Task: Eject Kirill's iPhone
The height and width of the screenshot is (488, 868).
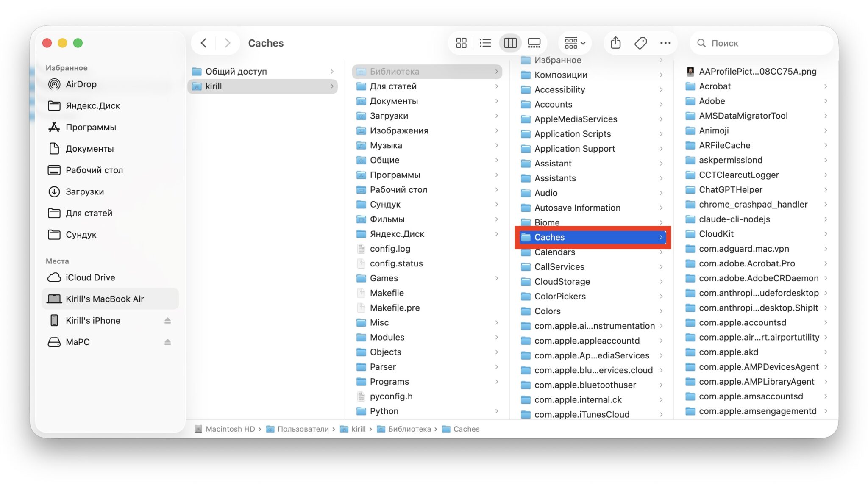Action: click(167, 321)
